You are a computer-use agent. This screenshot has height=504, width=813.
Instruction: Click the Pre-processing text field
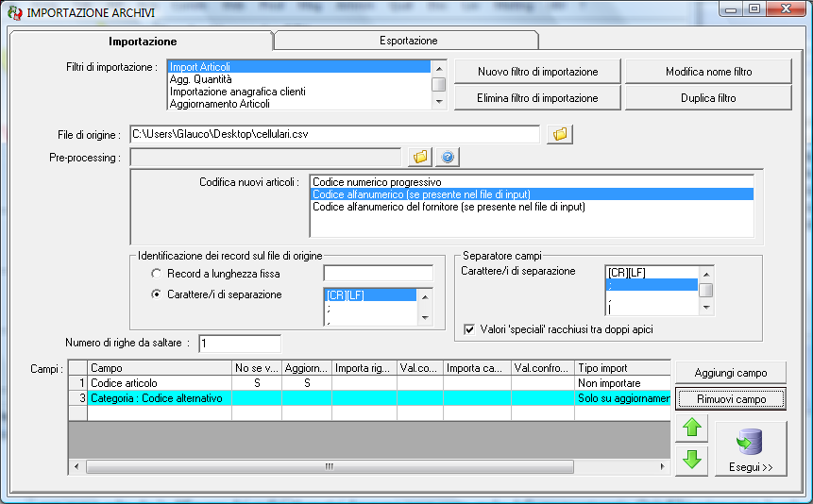click(265, 157)
